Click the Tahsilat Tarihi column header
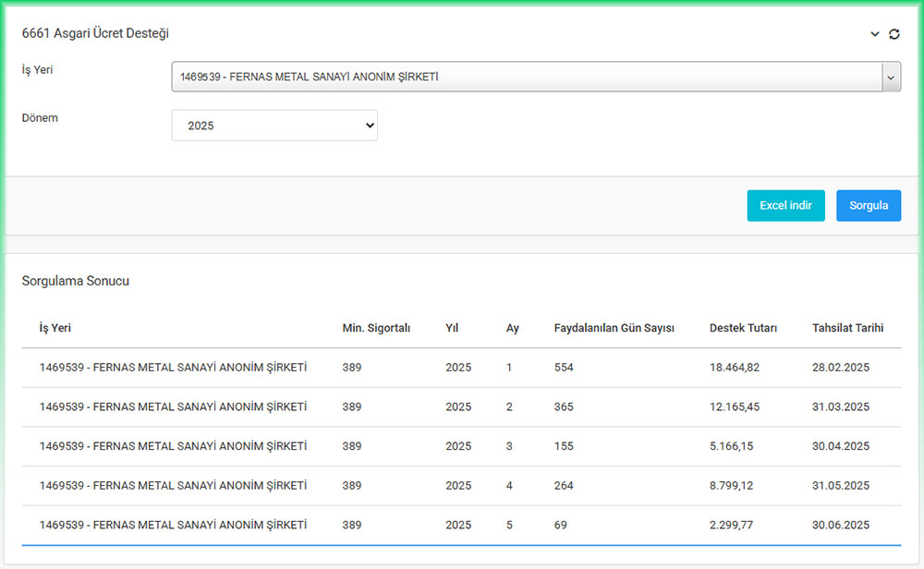Screen dimensions: 924x569 click(x=847, y=329)
